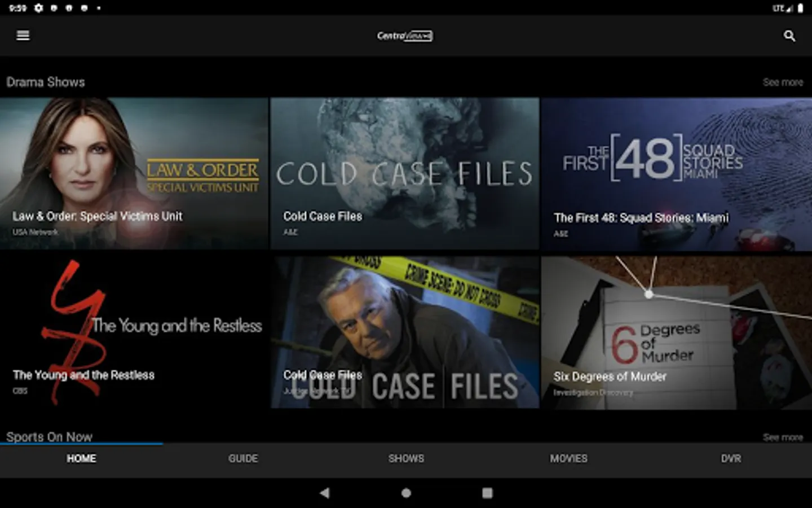This screenshot has width=812, height=508.
Task: Switch to the GUIDE tab
Action: [x=243, y=459]
